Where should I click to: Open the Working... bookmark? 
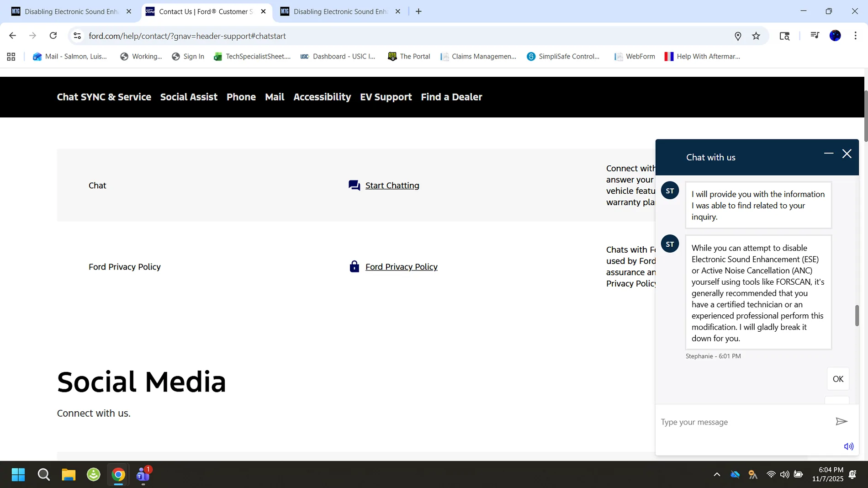point(141,57)
